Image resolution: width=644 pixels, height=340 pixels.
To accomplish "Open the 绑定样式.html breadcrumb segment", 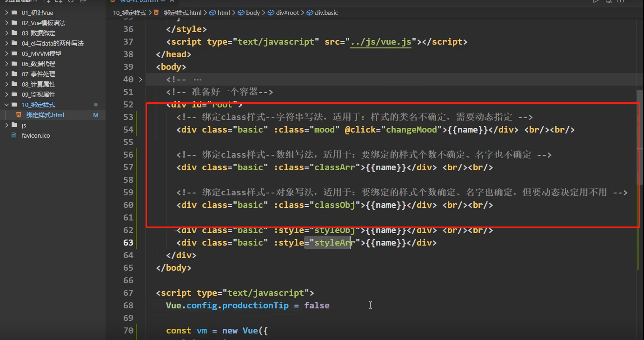I will [x=183, y=13].
